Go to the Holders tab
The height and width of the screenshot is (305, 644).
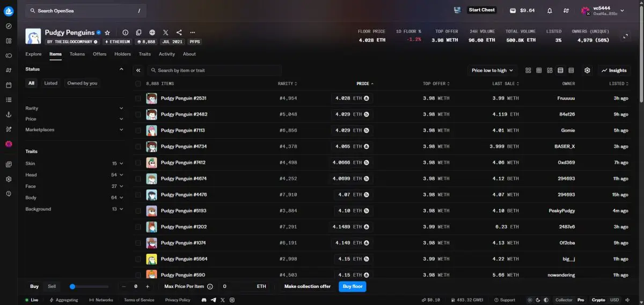click(x=122, y=54)
